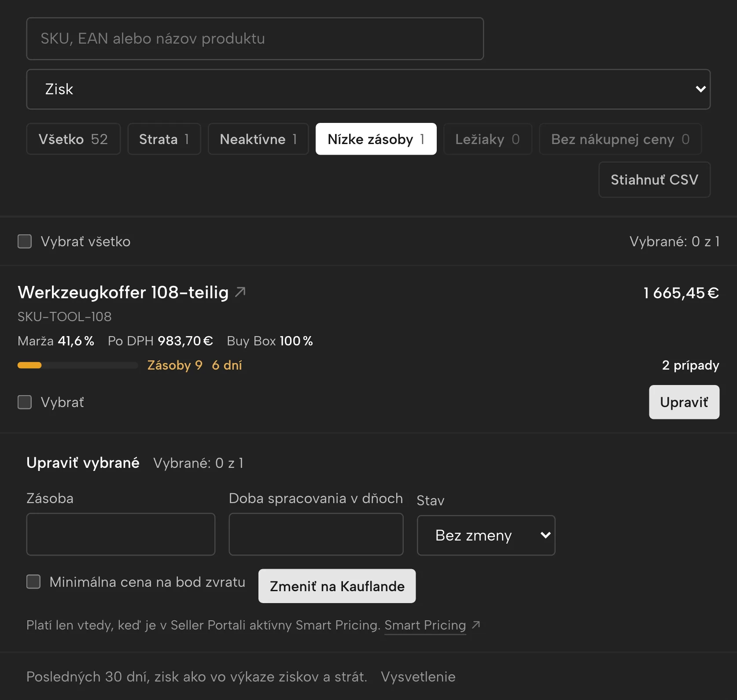Viewport: 737px width, 700px height.
Task: Click Upraviť for Werkzeugkoffer 108-teilig
Action: (x=684, y=402)
